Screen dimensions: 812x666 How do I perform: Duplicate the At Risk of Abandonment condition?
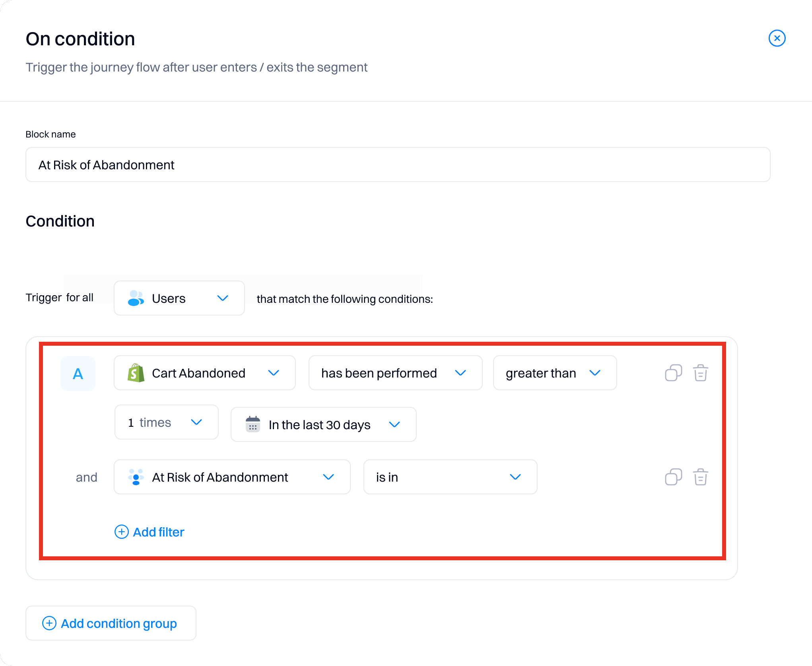coord(673,477)
